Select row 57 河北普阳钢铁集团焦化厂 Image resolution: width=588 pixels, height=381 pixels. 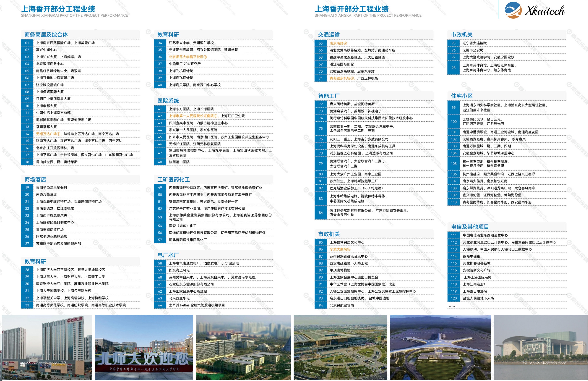(x=213, y=240)
